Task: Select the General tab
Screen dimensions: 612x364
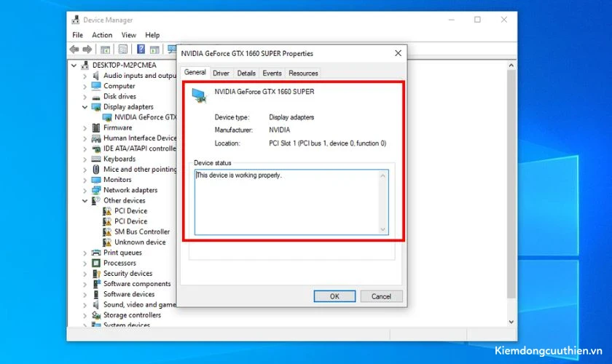Action: (195, 72)
